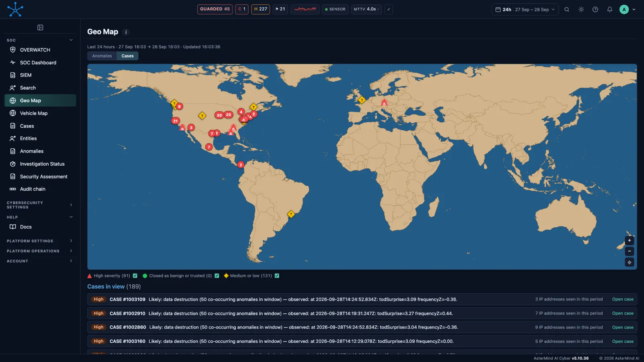Switch to Anomalies tab
The image size is (644, 362).
tap(102, 56)
